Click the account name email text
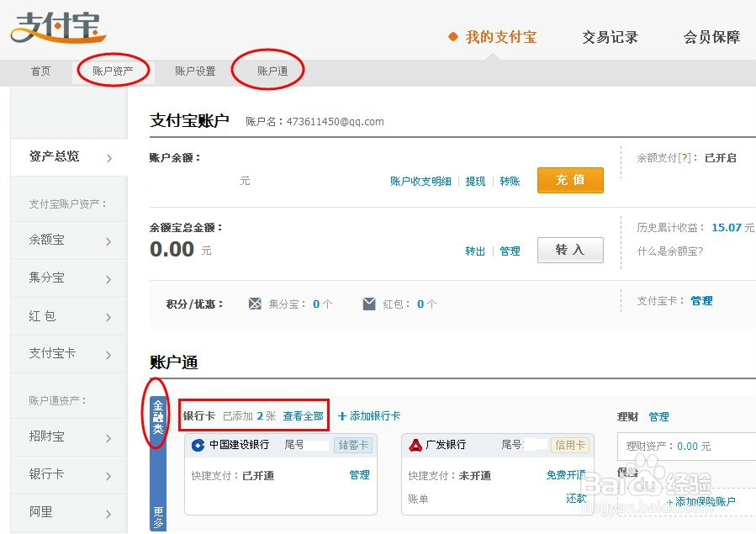The image size is (756, 534). (x=335, y=121)
